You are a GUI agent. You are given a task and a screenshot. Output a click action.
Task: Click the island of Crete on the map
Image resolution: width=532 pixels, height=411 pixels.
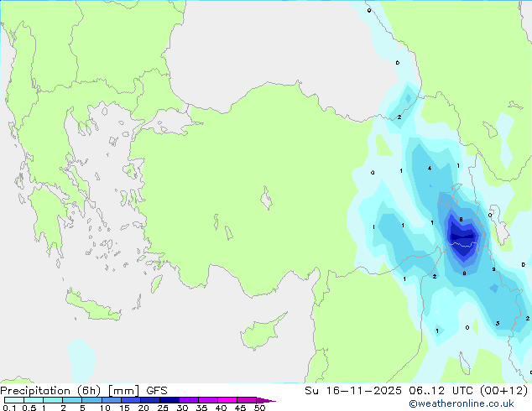point(92,306)
